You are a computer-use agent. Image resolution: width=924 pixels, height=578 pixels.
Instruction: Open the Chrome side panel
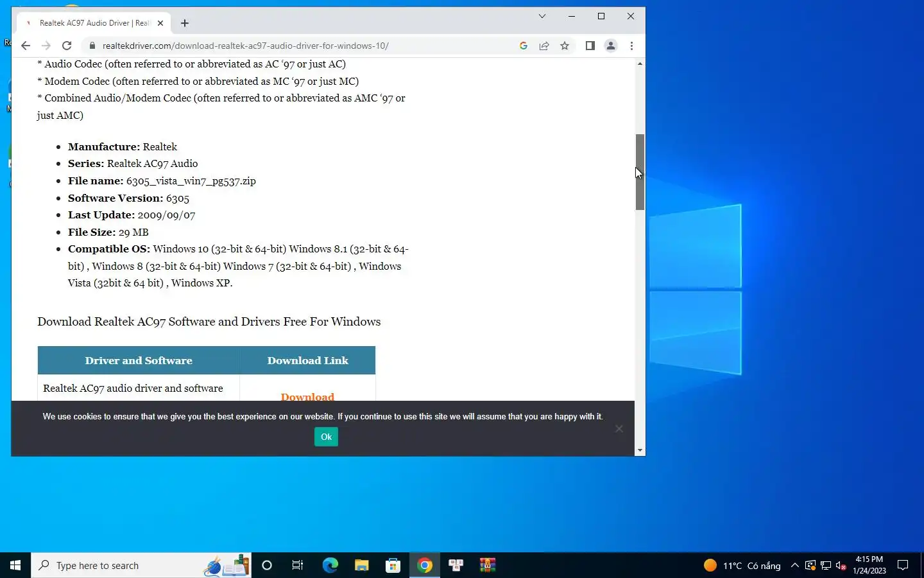(x=590, y=46)
